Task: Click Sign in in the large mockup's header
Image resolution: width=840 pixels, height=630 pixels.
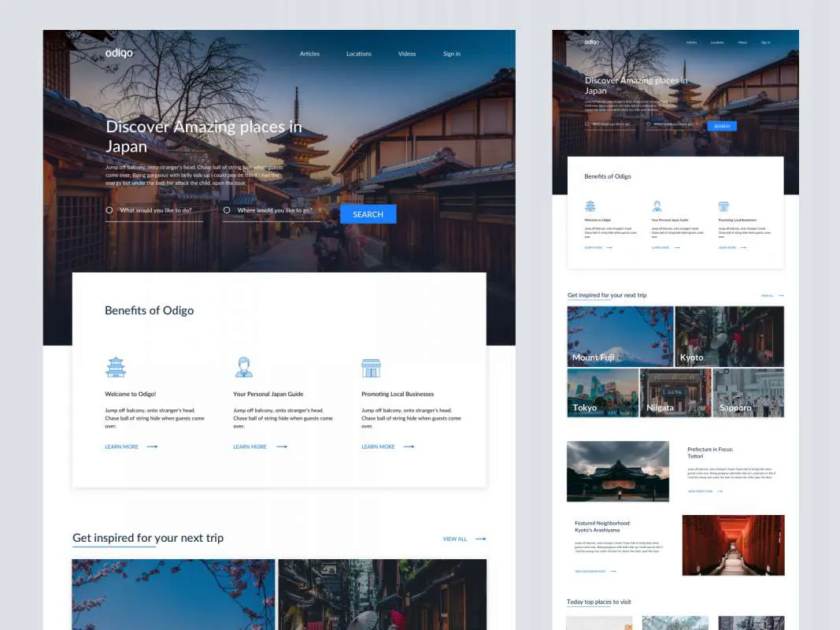Action: pos(451,54)
